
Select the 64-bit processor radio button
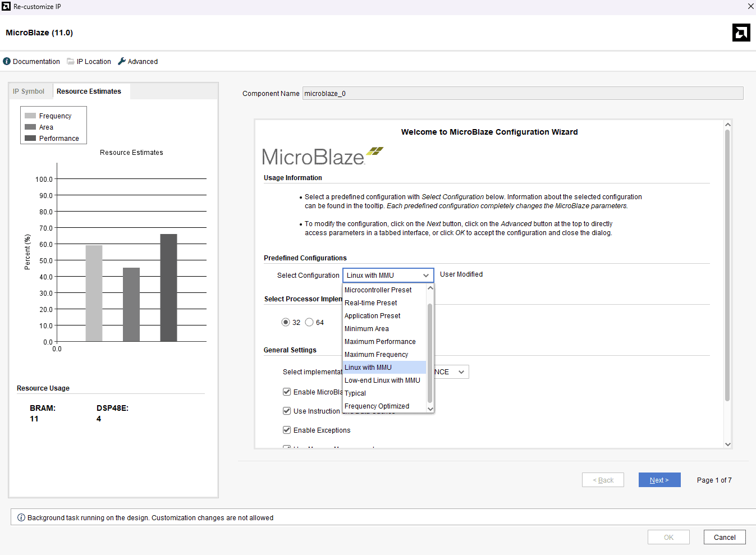309,322
